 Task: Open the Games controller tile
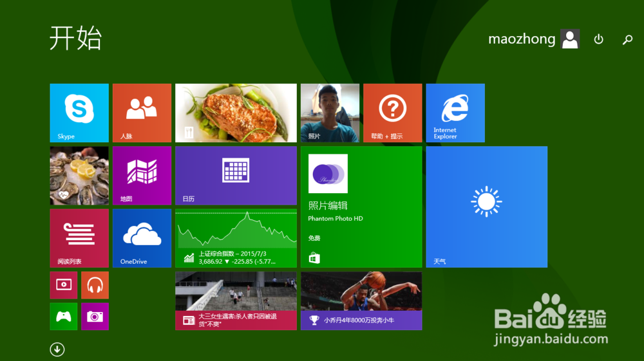64,317
